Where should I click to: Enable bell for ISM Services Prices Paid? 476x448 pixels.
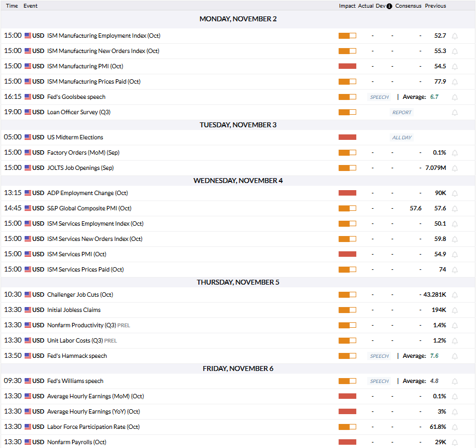(455, 270)
